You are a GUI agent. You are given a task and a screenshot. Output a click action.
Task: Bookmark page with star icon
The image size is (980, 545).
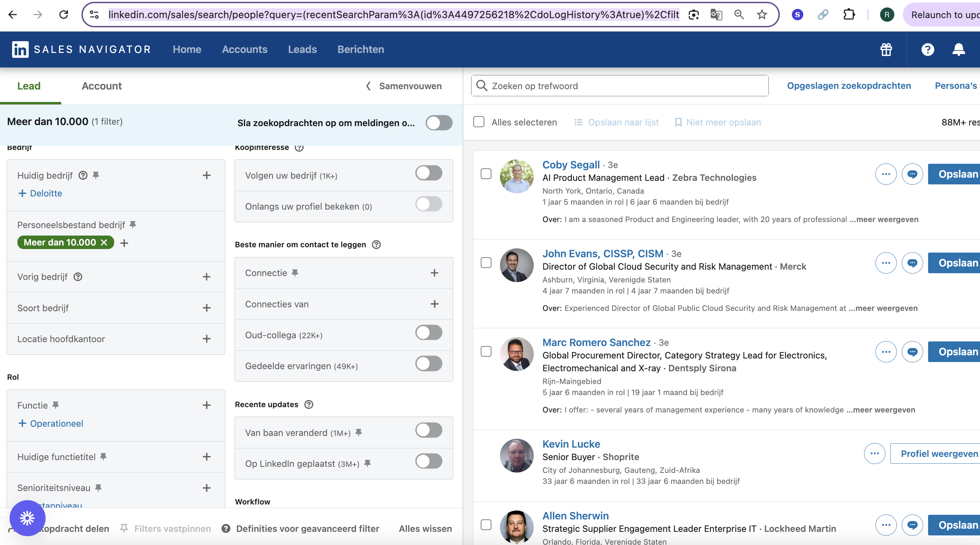(x=762, y=15)
